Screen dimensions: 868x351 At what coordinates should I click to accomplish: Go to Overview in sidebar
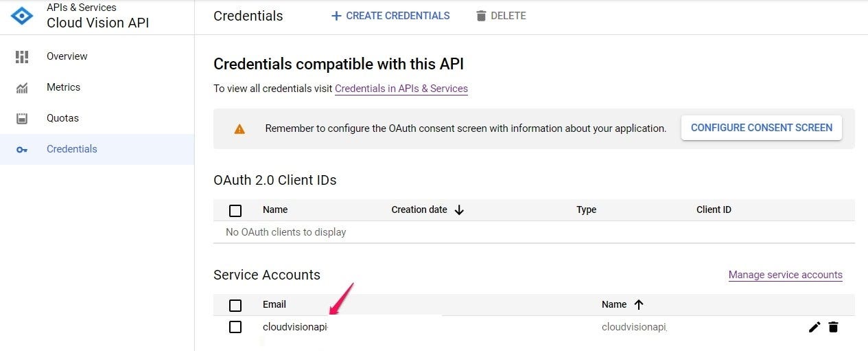point(67,56)
